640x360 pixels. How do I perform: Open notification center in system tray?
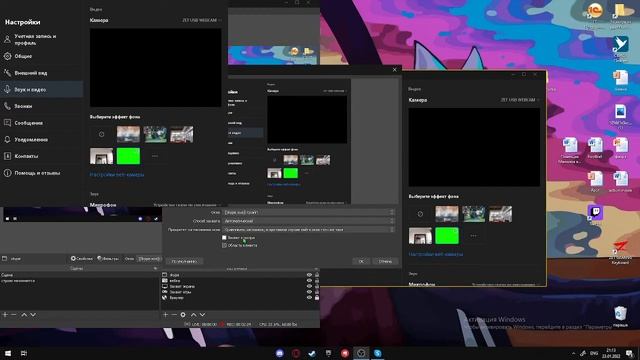click(x=629, y=353)
